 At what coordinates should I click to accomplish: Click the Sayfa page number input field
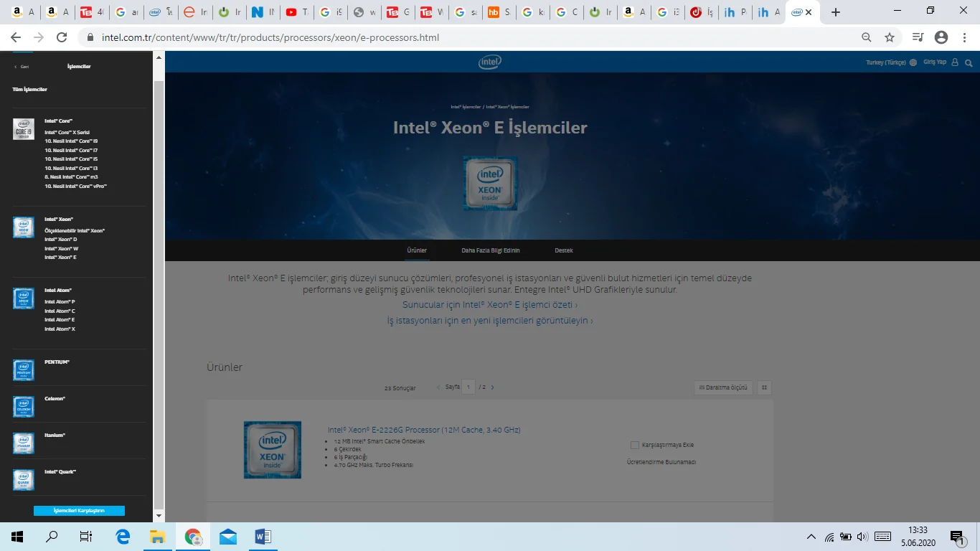[468, 387]
